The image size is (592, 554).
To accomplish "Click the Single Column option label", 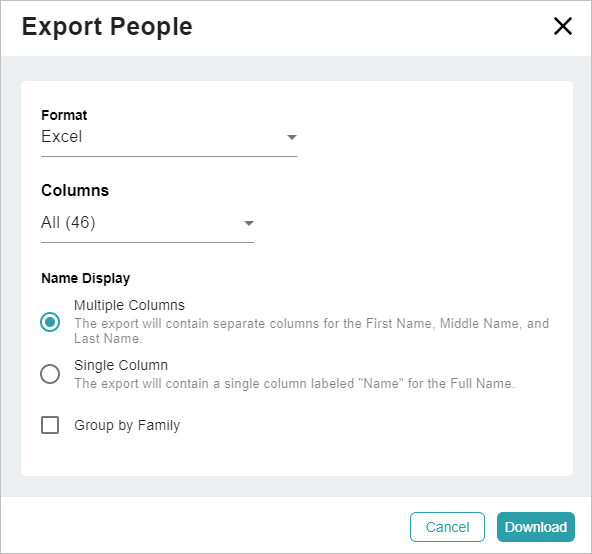I will 121,365.
